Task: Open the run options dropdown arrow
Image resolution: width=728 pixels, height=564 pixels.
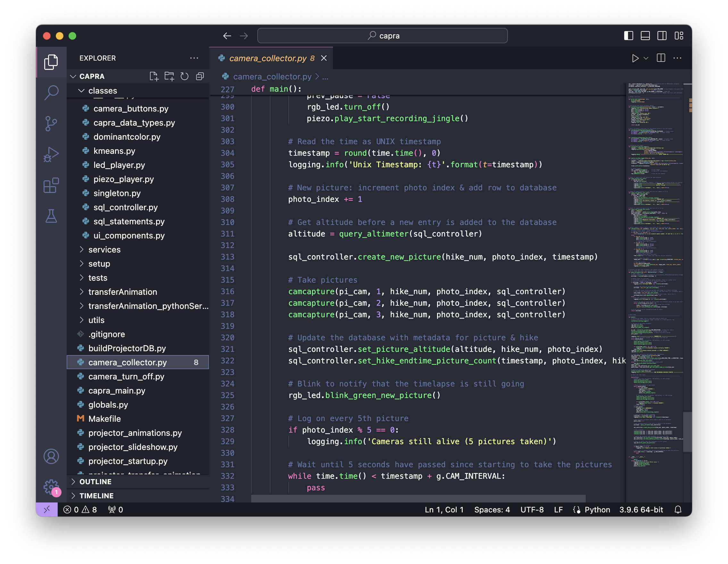Action: coord(646,58)
